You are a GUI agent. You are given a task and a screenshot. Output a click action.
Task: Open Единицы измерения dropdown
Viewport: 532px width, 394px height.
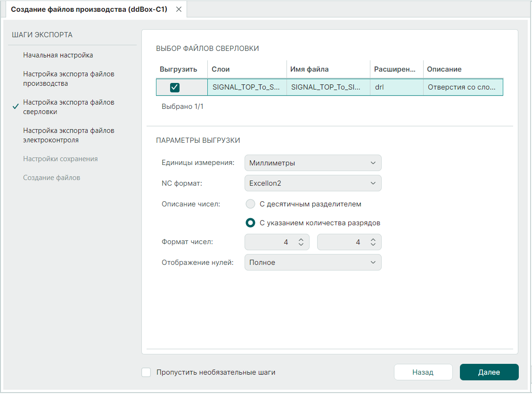tap(313, 163)
